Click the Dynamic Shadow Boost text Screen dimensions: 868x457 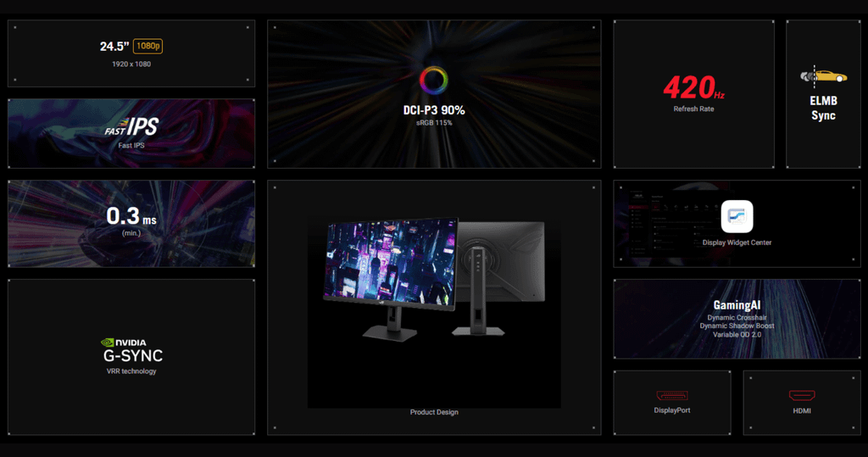point(737,326)
